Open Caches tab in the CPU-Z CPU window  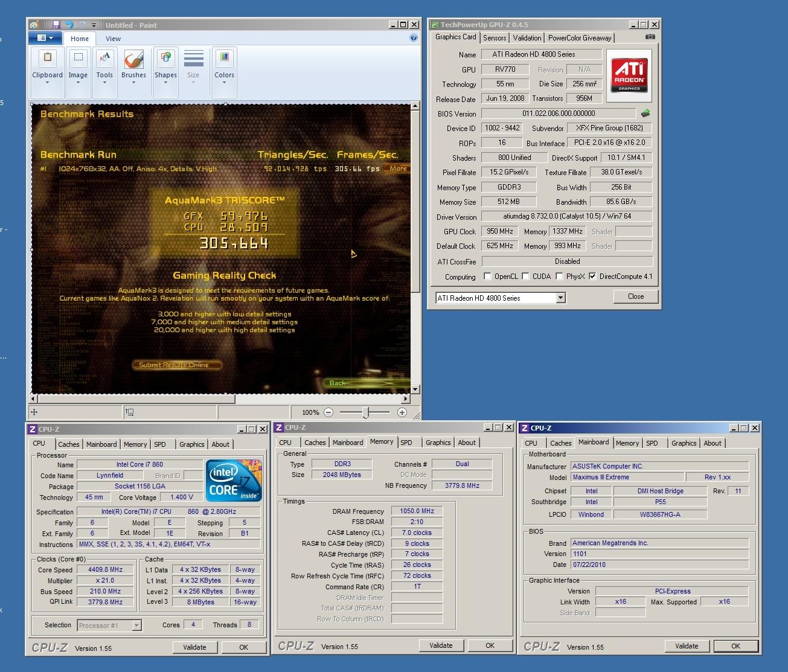click(69, 444)
